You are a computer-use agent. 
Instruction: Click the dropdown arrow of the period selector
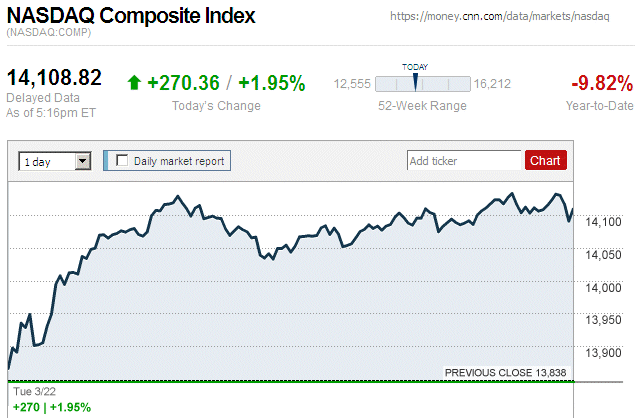[82, 160]
